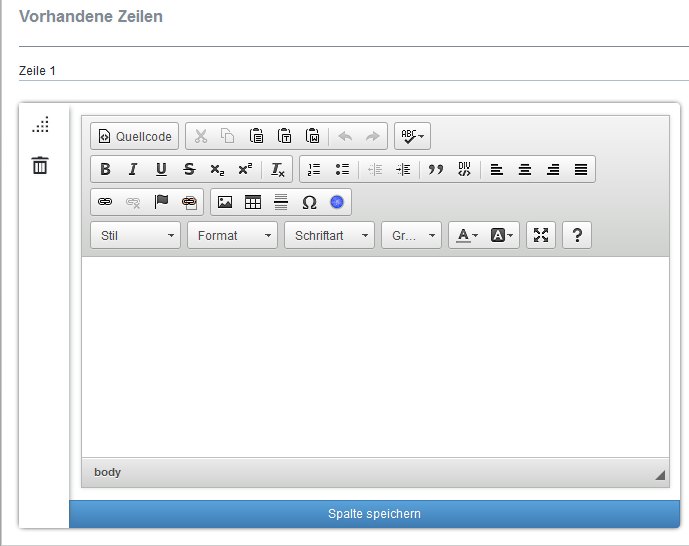Open the Gr... font size dropdown
689x546 pixels.
pos(411,235)
